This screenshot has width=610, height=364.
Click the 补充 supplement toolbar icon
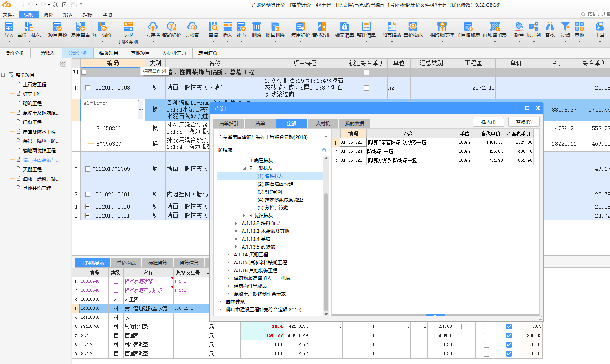[241, 27]
